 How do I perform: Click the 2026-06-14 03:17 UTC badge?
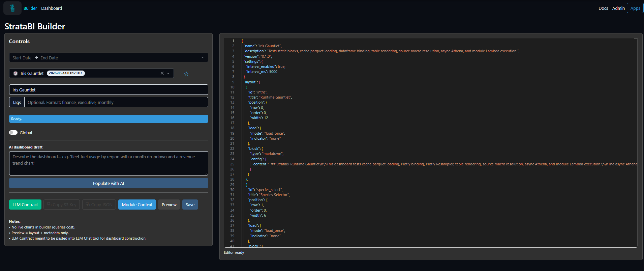coord(66,73)
